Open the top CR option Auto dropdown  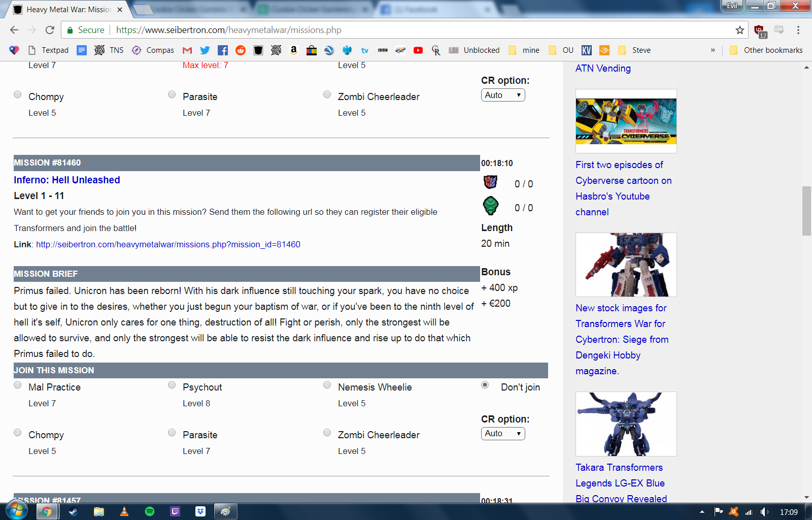click(502, 95)
